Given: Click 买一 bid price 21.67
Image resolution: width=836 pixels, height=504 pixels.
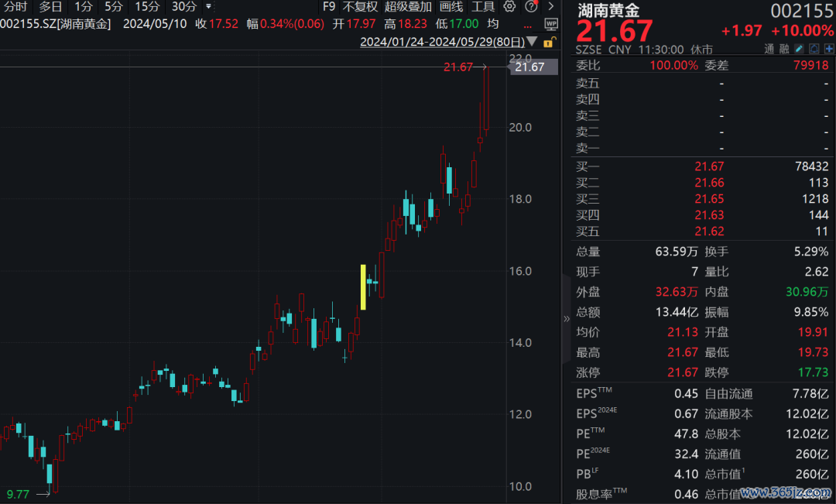Looking at the screenshot, I should tap(709, 166).
